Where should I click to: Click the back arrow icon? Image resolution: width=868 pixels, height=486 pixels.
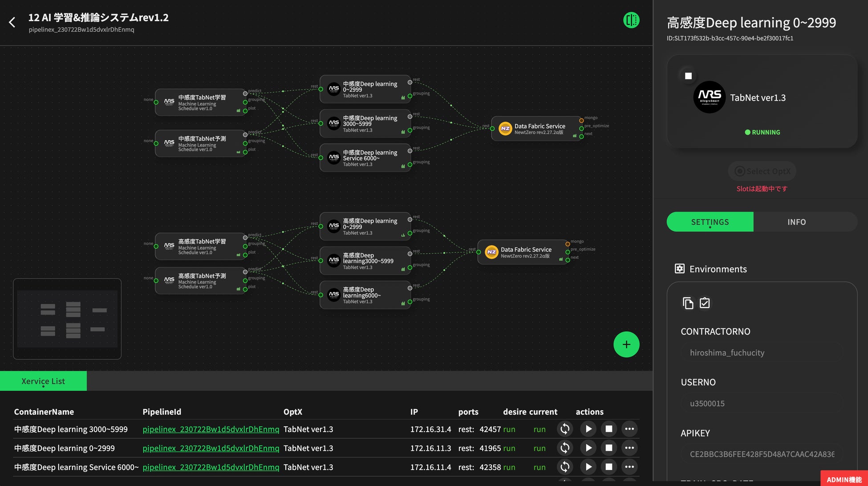pos(12,22)
